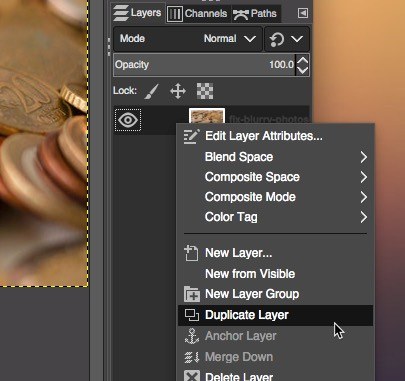Image resolution: width=405 pixels, height=381 pixels.
Task: Select the layer thumbnail in Layers list
Action: tap(207, 116)
